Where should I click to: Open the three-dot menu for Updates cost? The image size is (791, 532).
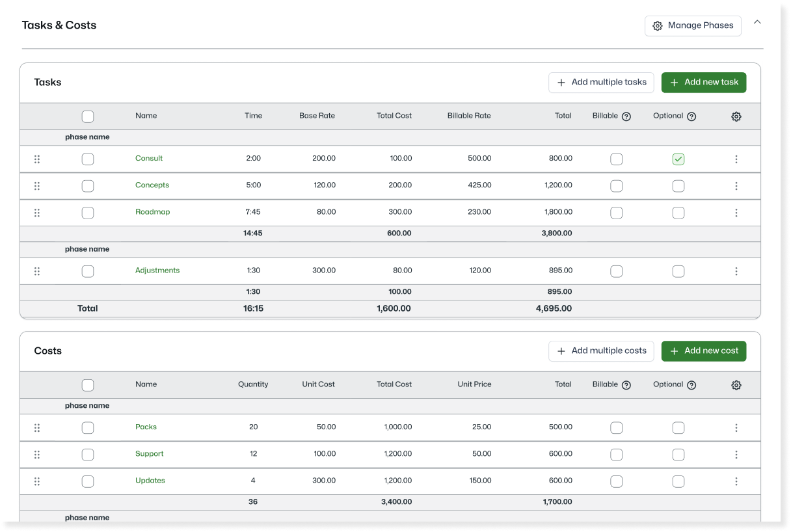point(736,481)
